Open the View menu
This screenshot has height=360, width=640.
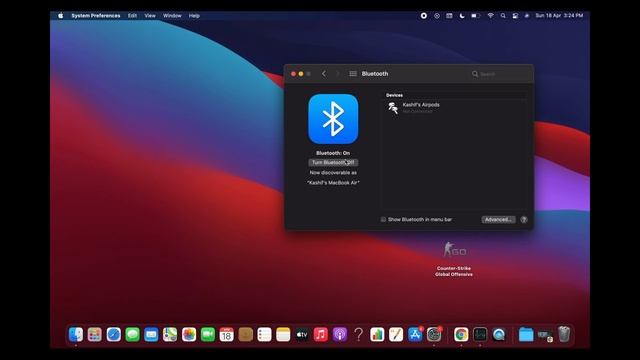[x=150, y=16]
